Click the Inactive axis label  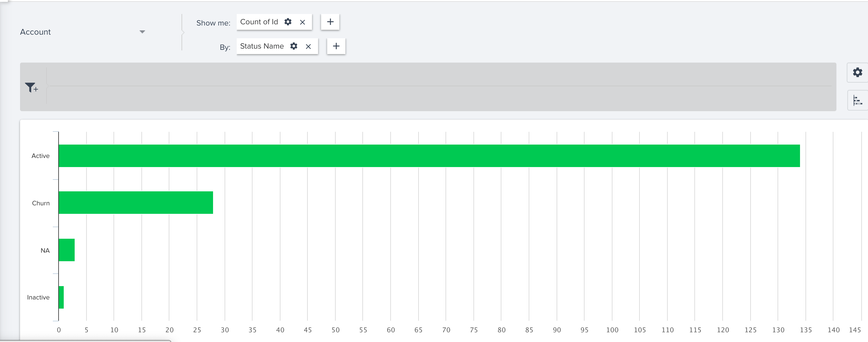38,297
